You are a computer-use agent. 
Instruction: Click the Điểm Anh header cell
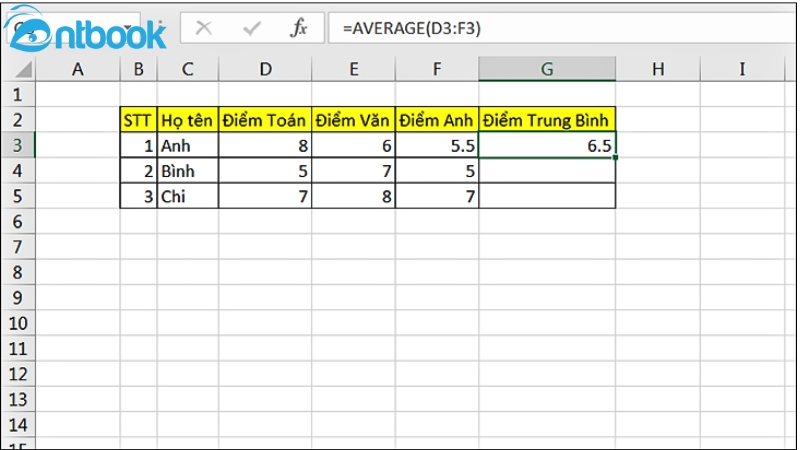coord(437,120)
